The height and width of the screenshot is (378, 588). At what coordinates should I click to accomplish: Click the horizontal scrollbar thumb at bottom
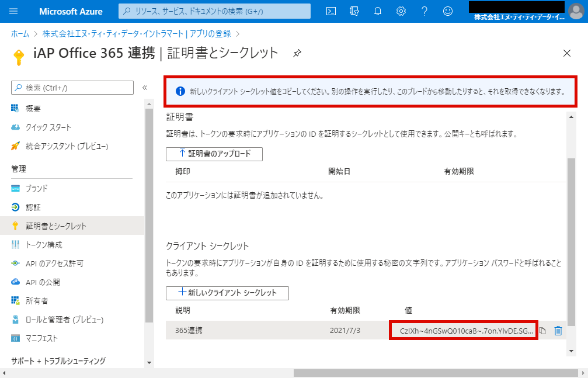(436, 373)
